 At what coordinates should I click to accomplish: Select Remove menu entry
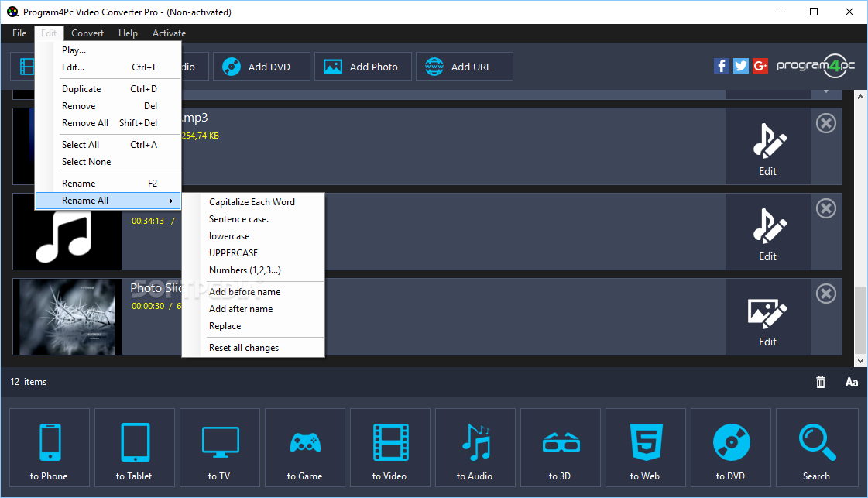tap(108, 106)
